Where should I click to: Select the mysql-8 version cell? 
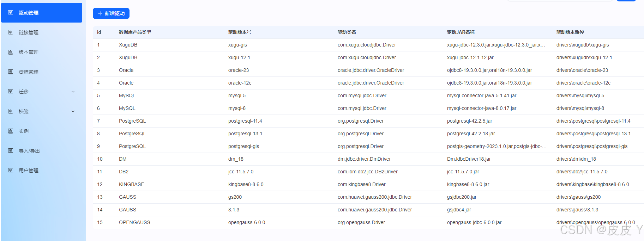(x=237, y=108)
